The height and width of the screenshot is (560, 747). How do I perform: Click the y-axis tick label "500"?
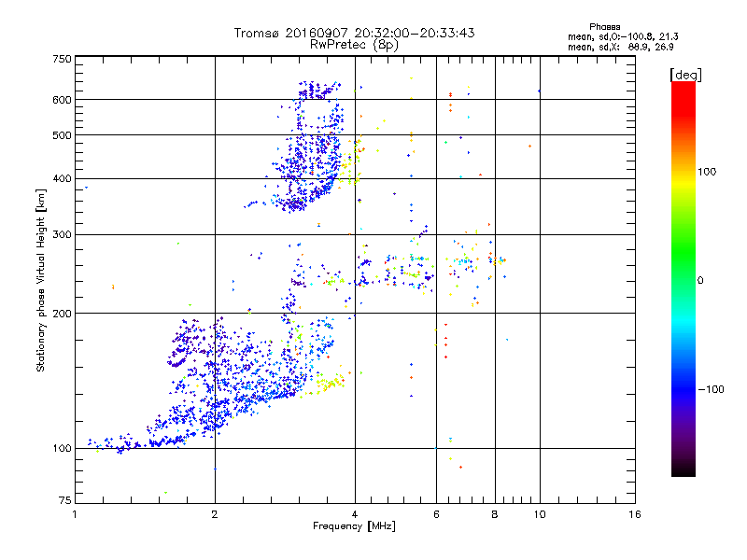(63, 135)
